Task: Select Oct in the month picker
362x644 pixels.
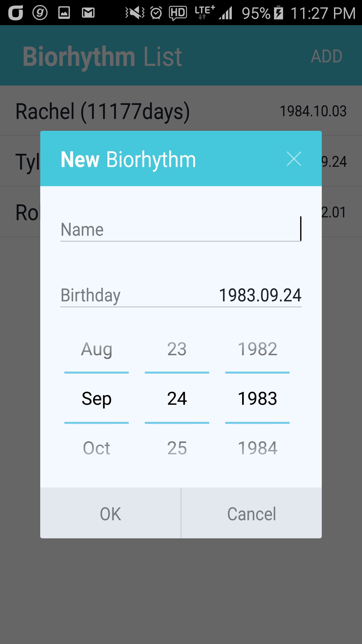Action: (x=97, y=448)
